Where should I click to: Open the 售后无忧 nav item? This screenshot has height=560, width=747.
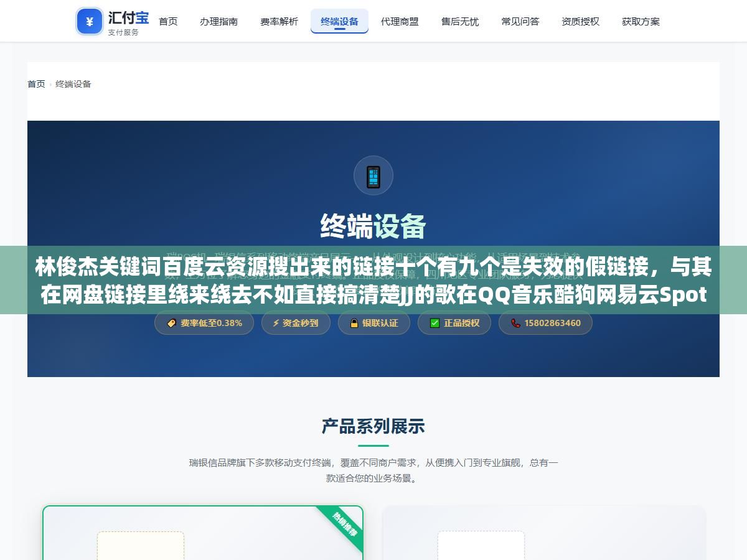click(x=460, y=21)
